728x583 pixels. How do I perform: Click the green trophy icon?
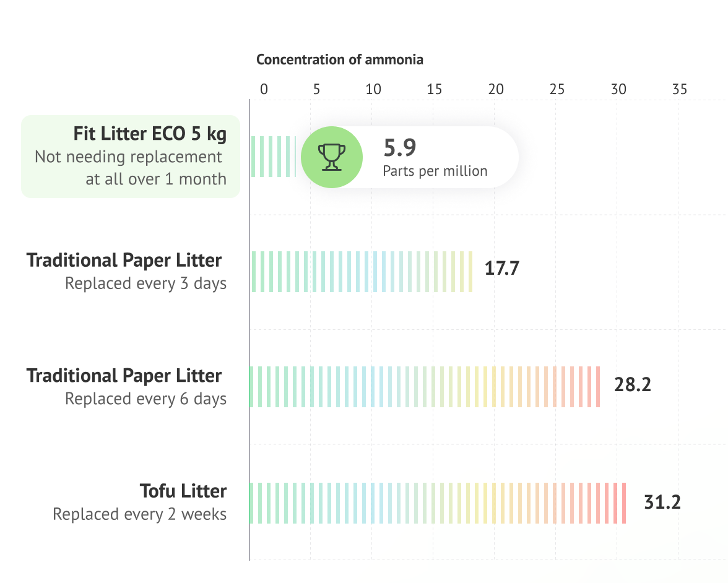tap(331, 157)
